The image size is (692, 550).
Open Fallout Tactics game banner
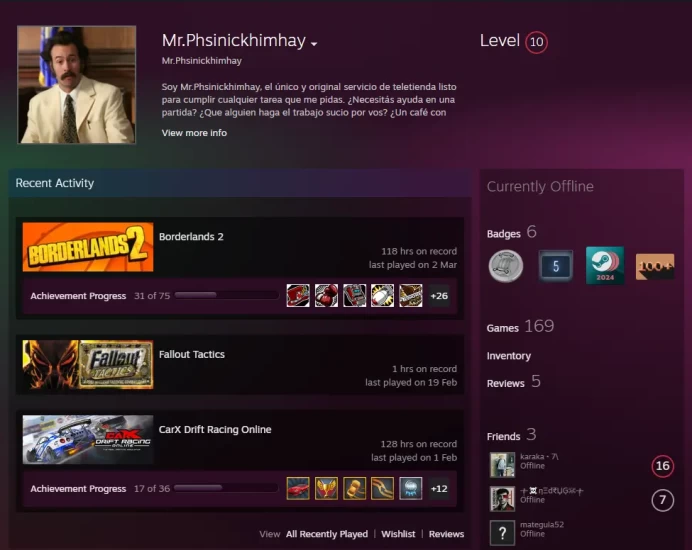point(88,365)
